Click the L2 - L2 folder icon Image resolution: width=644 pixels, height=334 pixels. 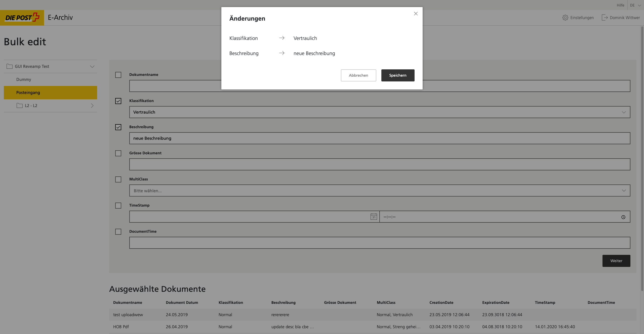pyautogui.click(x=20, y=106)
